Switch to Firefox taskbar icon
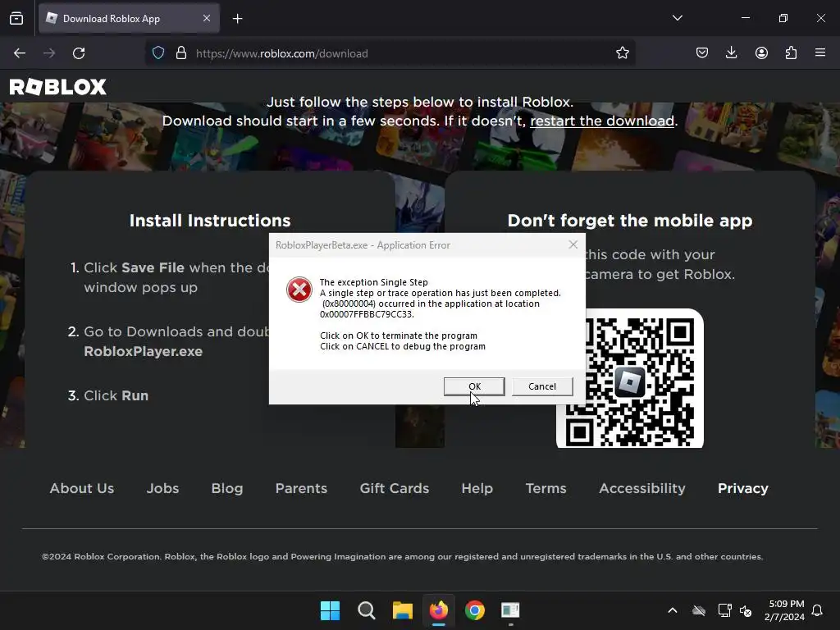 (x=438, y=610)
